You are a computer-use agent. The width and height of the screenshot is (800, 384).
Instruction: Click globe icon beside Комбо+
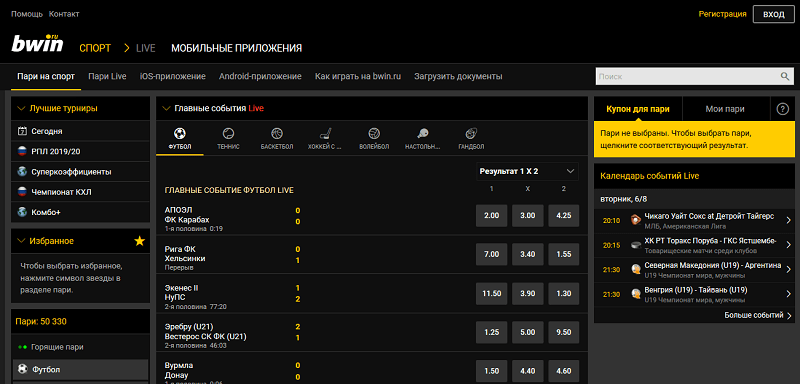(22, 212)
